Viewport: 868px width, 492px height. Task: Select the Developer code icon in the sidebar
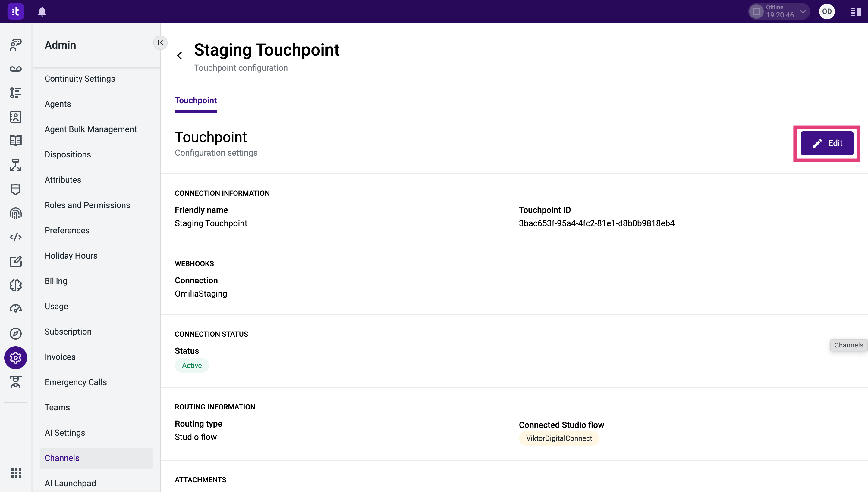[16, 237]
